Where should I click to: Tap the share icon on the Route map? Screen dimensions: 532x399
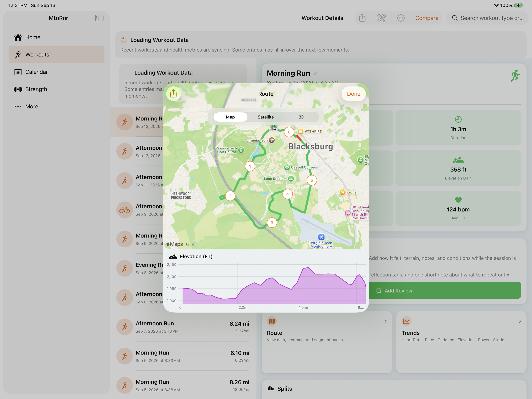[x=173, y=94]
